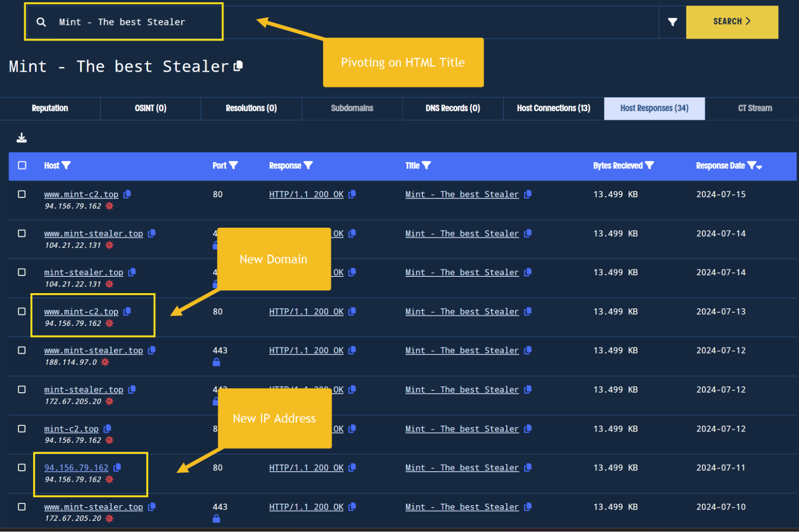Copy host www.mint-stealer.top in the 2024-07-14 row
This screenshot has height=532, width=799.
[x=152, y=233]
